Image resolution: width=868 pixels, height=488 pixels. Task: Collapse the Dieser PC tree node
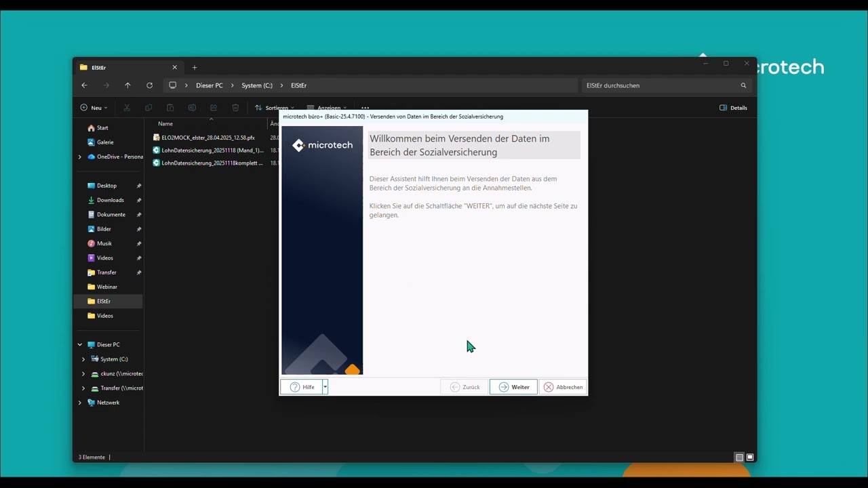tap(80, 344)
